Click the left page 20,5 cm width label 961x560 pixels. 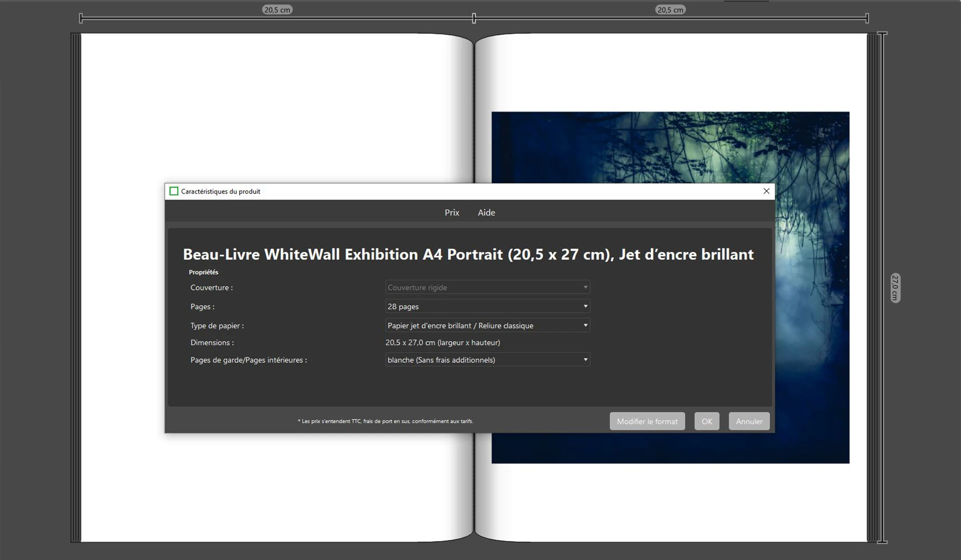277,10
